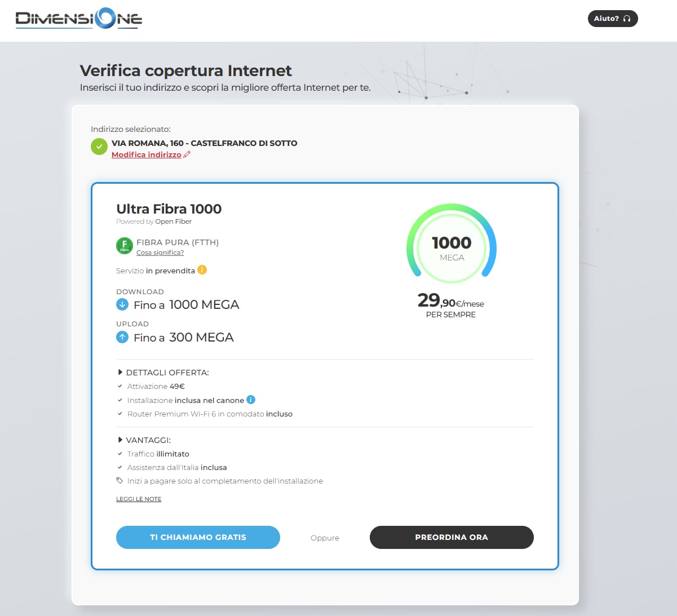Screen dimensions: 677x616
Task: Click 'Powered by Open Fiber' text
Action: (x=154, y=221)
